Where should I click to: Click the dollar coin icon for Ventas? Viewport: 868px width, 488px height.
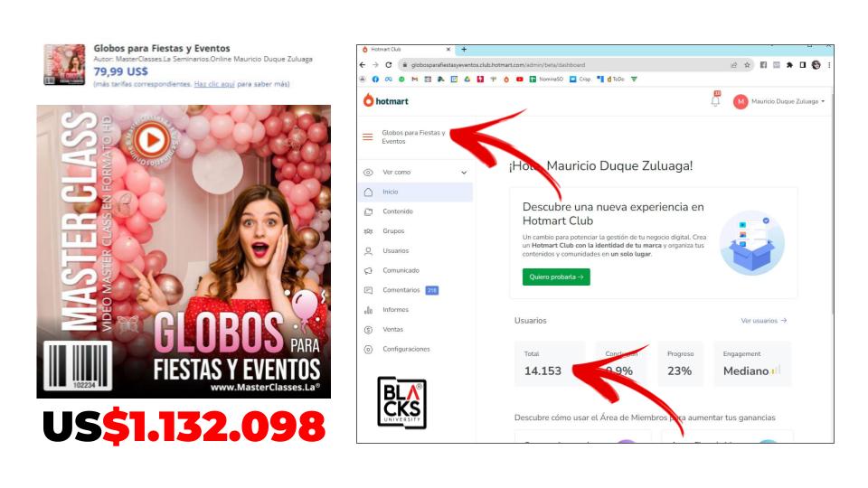tap(368, 330)
